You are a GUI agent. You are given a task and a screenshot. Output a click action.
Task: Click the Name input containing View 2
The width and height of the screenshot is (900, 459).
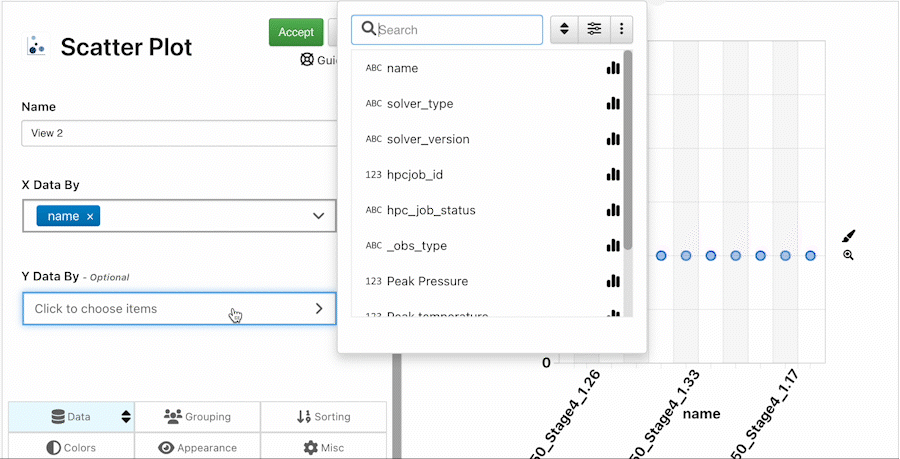(179, 133)
